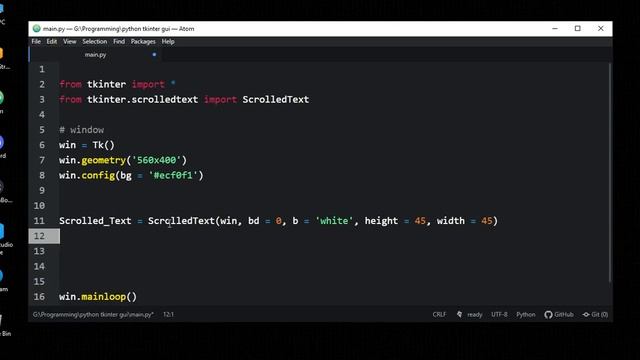This screenshot has height=360, width=640.
Task: Click 'Tk()' call on line 6
Action: pos(104,145)
